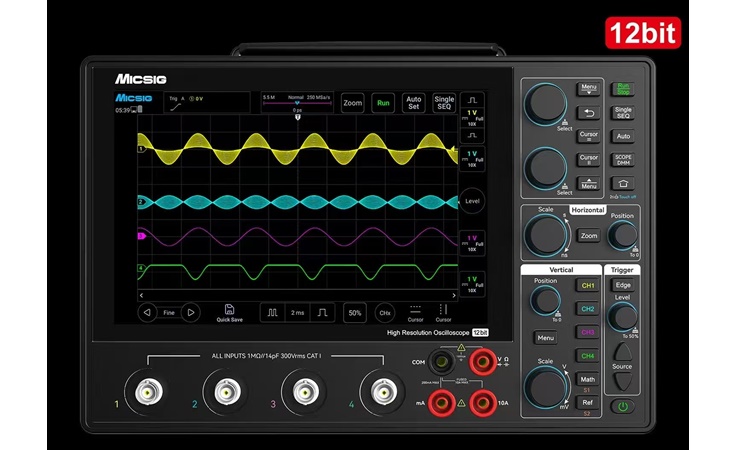Tap the on-screen Zoom button
This screenshot has height=450, width=735.
pyautogui.click(x=352, y=103)
